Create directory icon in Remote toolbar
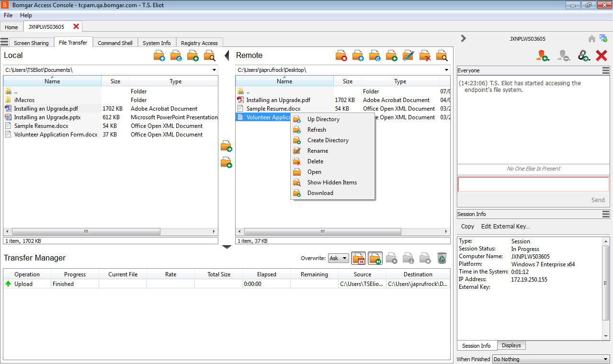Viewport: 613px width, 364px height. pyautogui.click(x=392, y=56)
